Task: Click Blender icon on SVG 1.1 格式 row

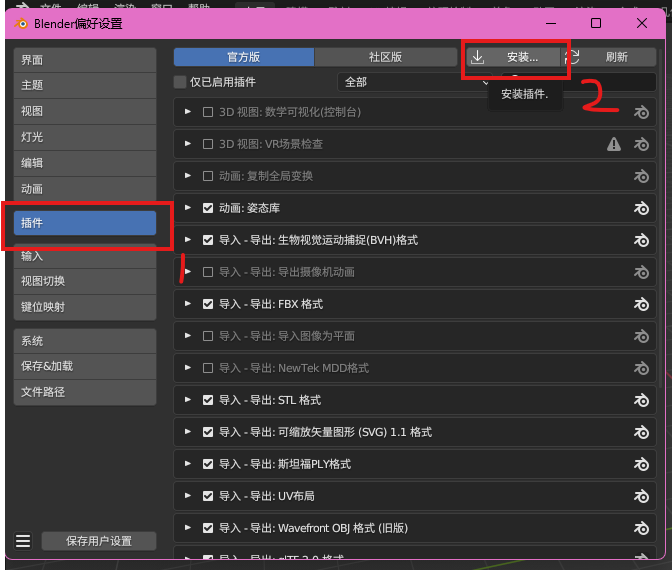Action: coord(641,432)
